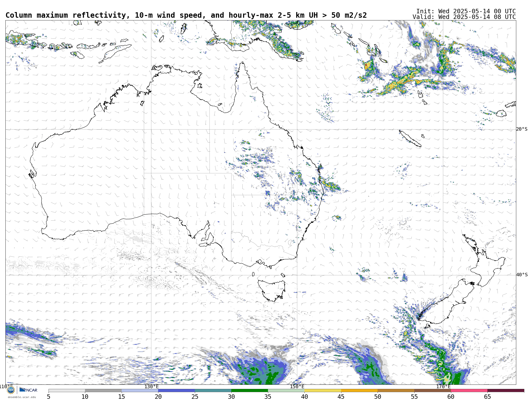Image resolution: width=532 pixels, height=400 pixels.
Task: Click the 'Valid: Wed 2025-05-14 08 UTC' text
Action: point(464,17)
